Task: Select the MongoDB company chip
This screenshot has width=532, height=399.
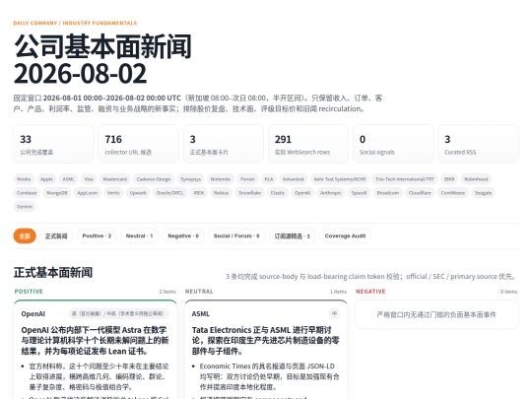Action: (57, 193)
